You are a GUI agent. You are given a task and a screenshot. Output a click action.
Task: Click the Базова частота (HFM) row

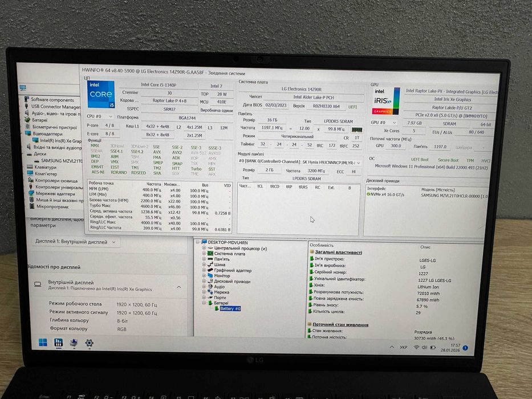160,201
